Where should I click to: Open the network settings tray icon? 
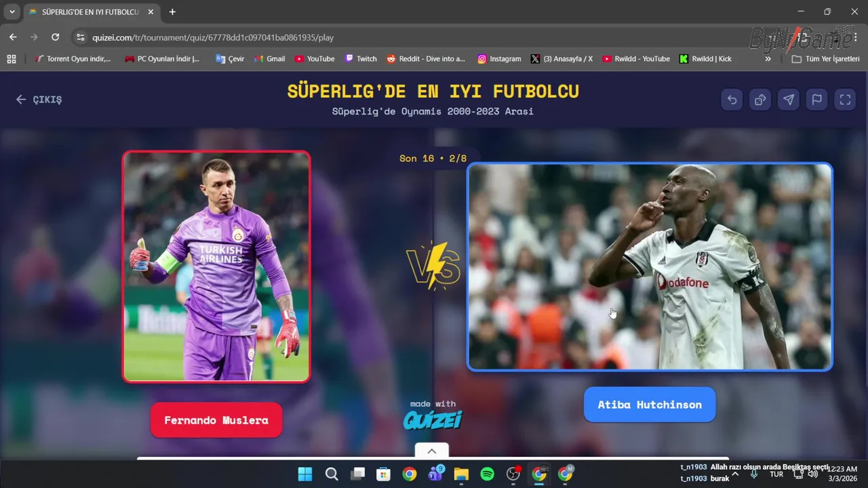click(798, 474)
